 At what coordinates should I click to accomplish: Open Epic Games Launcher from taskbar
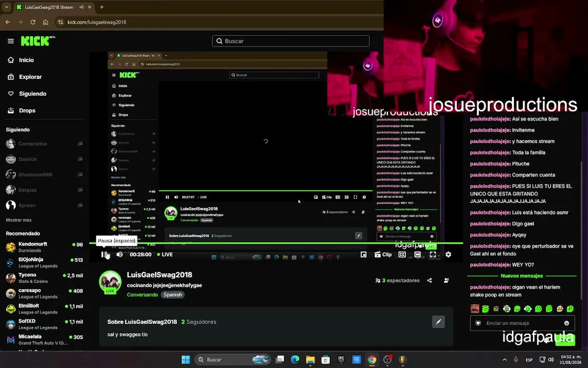tap(341, 360)
